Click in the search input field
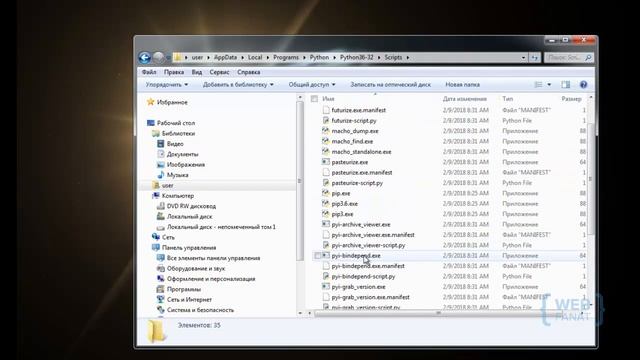 click(565, 58)
